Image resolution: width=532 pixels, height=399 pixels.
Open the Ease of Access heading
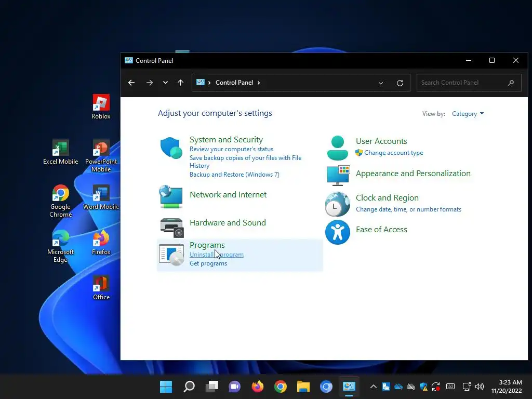(381, 229)
